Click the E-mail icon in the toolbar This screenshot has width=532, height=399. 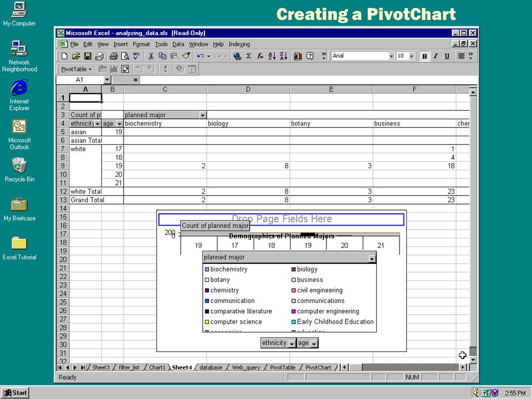[x=99, y=57]
